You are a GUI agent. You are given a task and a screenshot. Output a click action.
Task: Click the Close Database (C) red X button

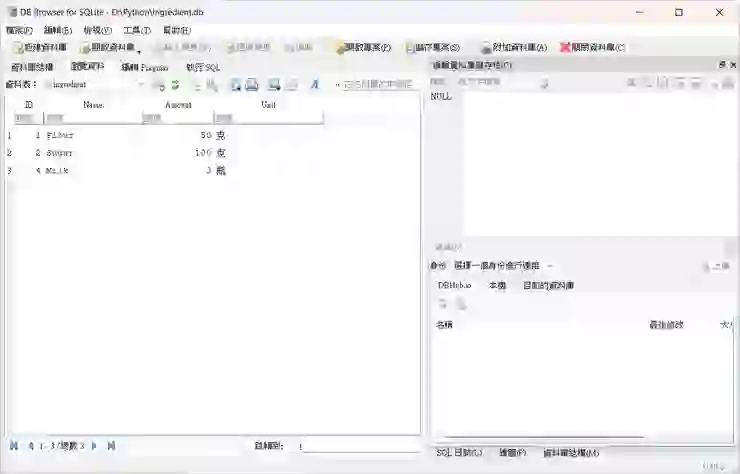[x=593, y=48]
